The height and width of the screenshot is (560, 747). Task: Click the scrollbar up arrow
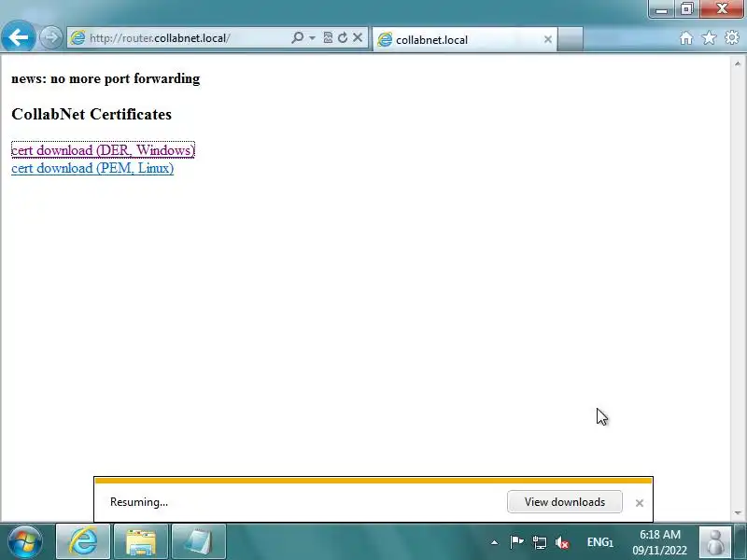(738, 63)
